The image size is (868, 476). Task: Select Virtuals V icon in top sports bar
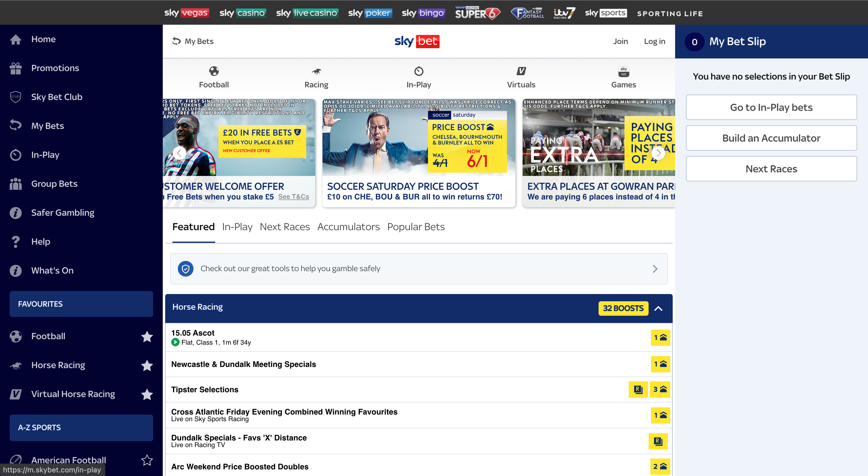pos(521,71)
